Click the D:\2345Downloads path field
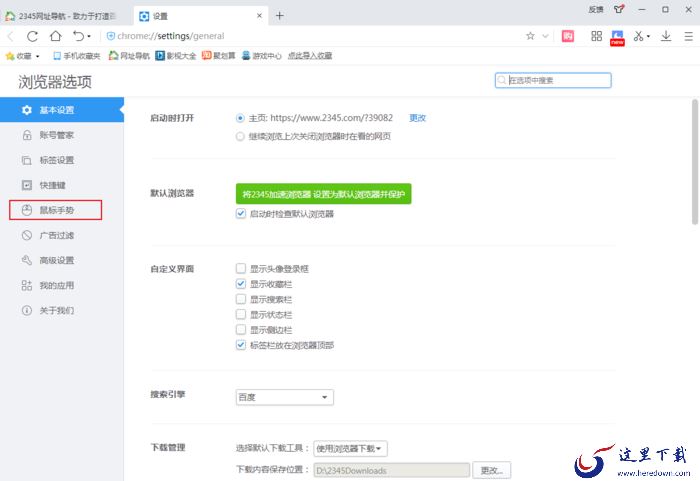Image resolution: width=700 pixels, height=481 pixels. 392,470
